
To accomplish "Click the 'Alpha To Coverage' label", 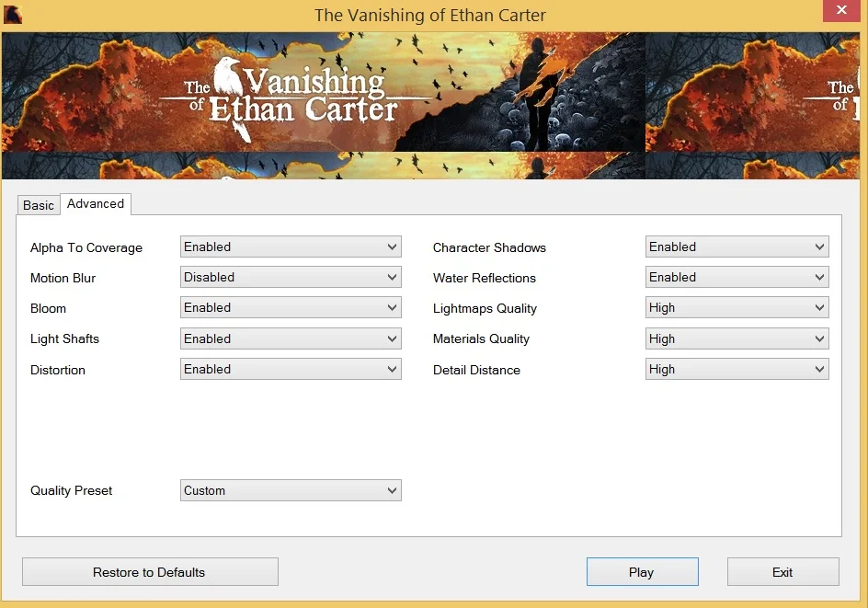I will pos(86,247).
